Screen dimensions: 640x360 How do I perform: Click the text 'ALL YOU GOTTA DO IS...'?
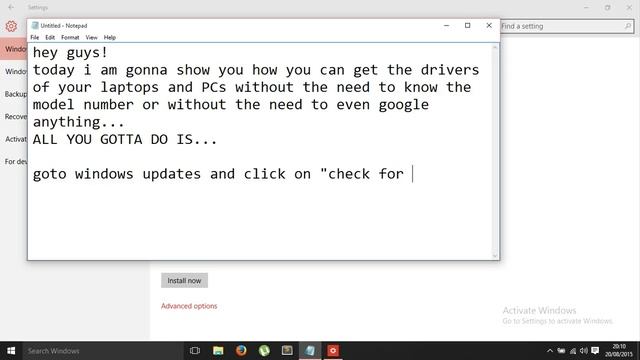(x=124, y=139)
